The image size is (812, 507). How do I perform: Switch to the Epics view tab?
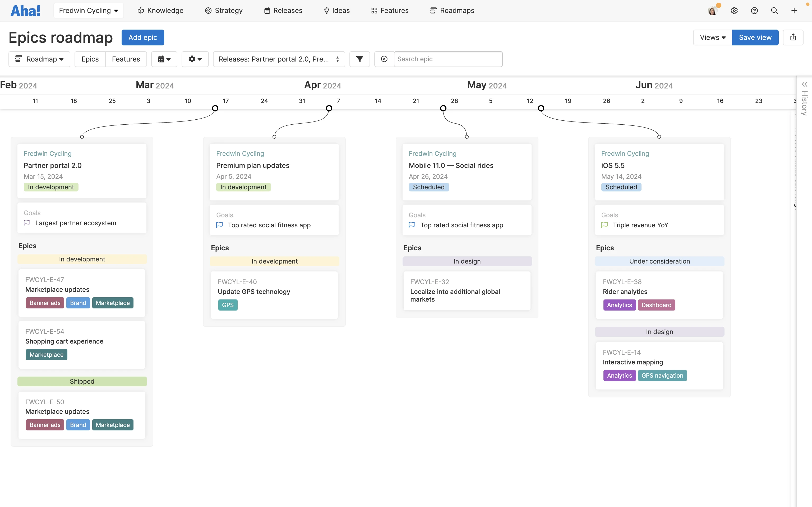pyautogui.click(x=90, y=59)
